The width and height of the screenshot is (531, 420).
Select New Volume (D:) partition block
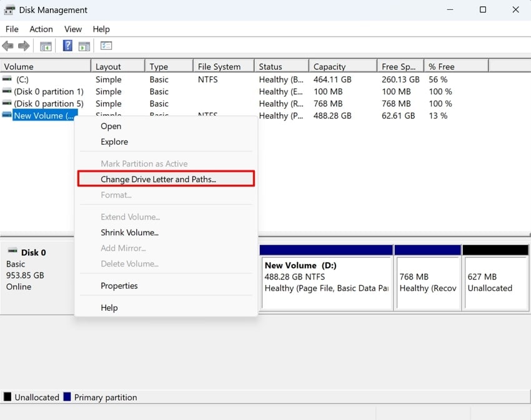pyautogui.click(x=326, y=278)
